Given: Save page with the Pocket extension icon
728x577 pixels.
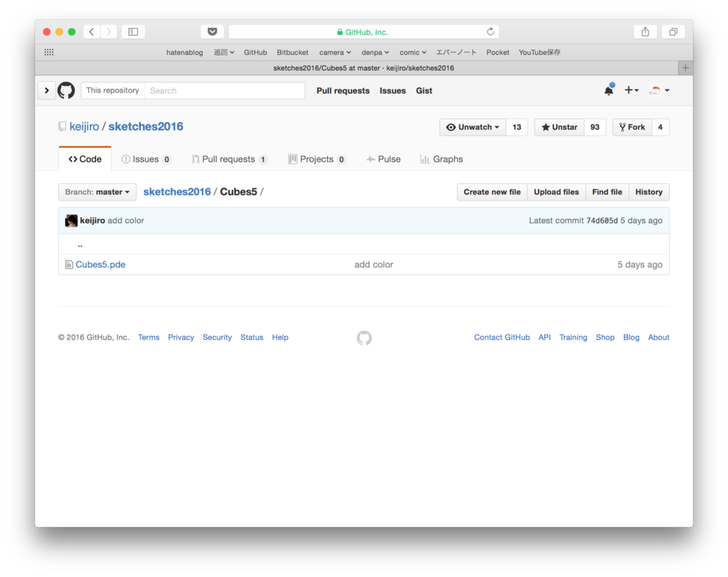Looking at the screenshot, I should pyautogui.click(x=212, y=31).
